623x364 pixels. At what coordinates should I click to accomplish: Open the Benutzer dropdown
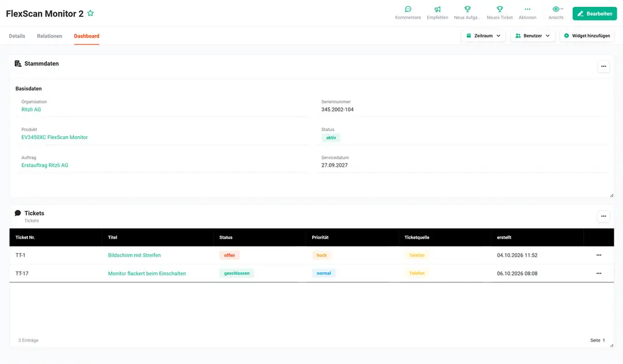click(x=533, y=36)
